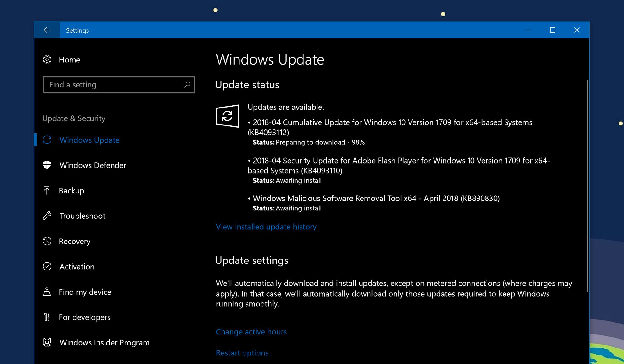The image size is (624, 364).
Task: Click the large update status refresh icon
Action: click(227, 116)
